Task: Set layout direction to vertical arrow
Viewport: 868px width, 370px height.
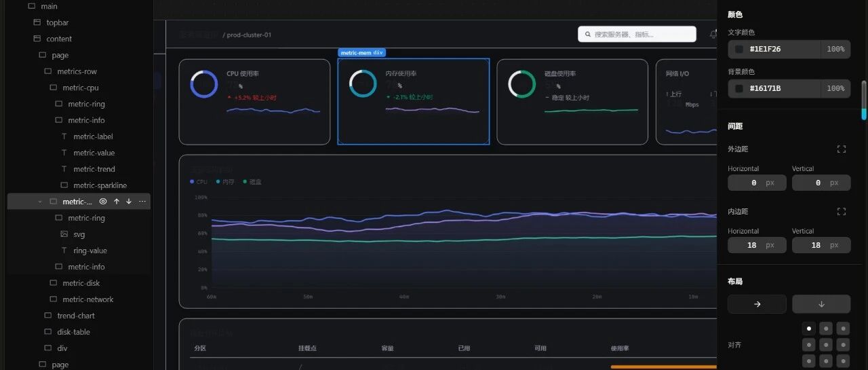Action: click(821, 304)
